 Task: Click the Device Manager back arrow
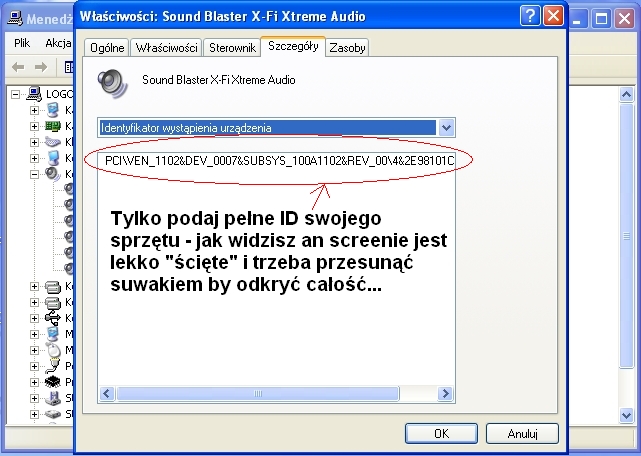pyautogui.click(x=18, y=67)
